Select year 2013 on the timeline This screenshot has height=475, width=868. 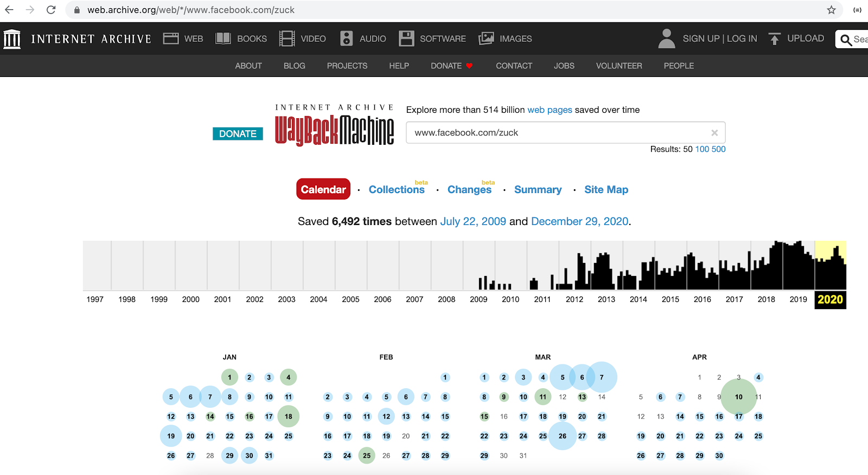[607, 299]
